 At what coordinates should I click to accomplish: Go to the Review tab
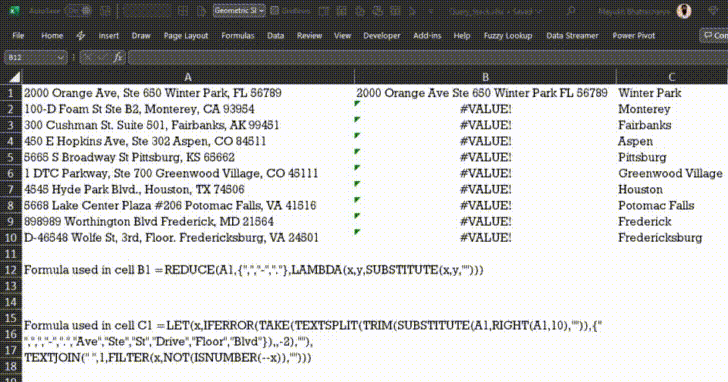309,36
